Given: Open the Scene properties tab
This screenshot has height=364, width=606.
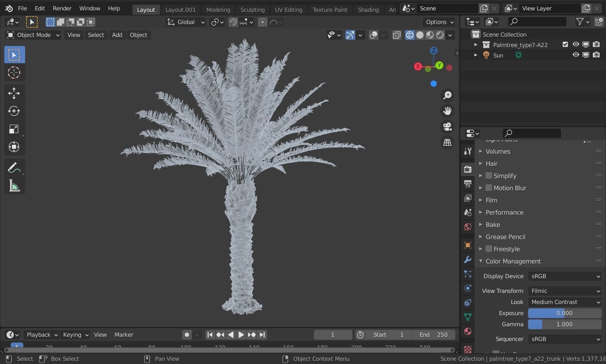Looking at the screenshot, I should 467,212.
